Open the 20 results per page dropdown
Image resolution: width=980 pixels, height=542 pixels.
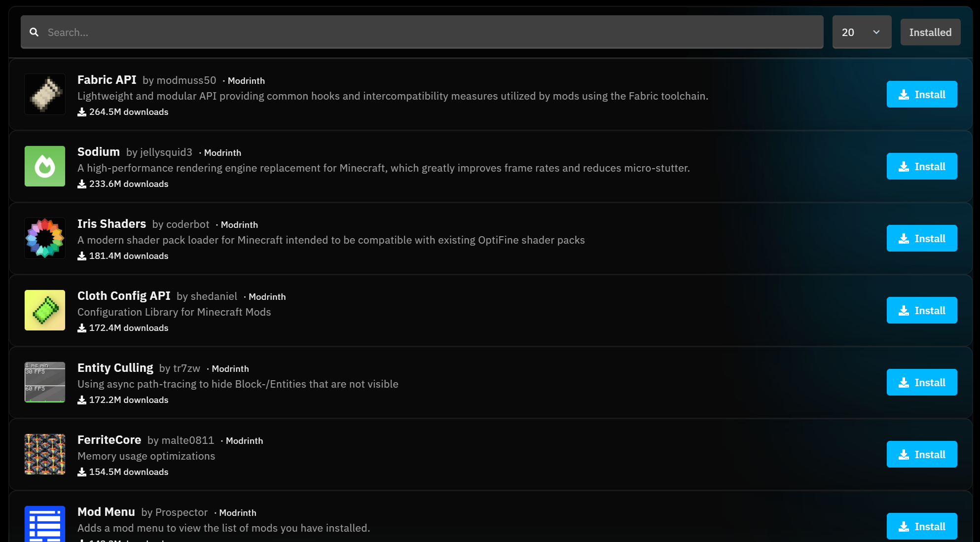pos(862,32)
